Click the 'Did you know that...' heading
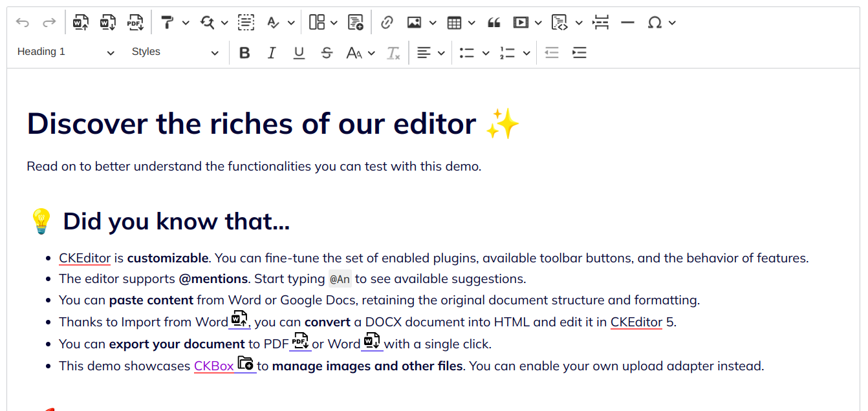The height and width of the screenshot is (411, 868). click(x=176, y=222)
